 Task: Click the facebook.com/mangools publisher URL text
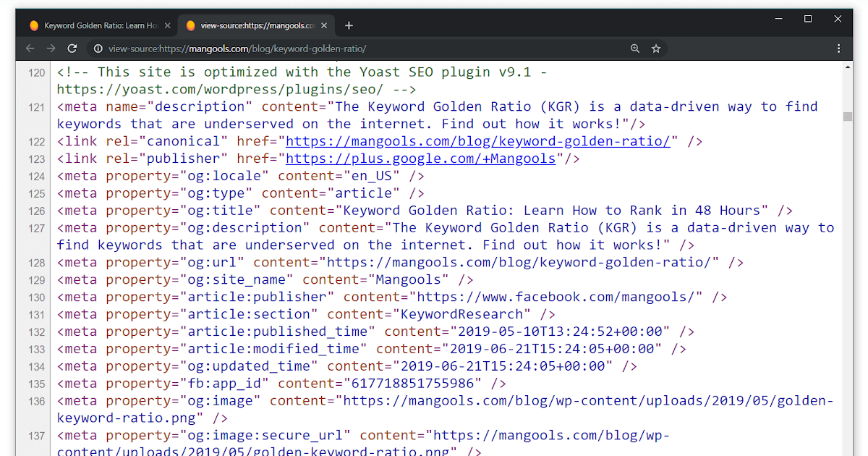tap(556, 297)
